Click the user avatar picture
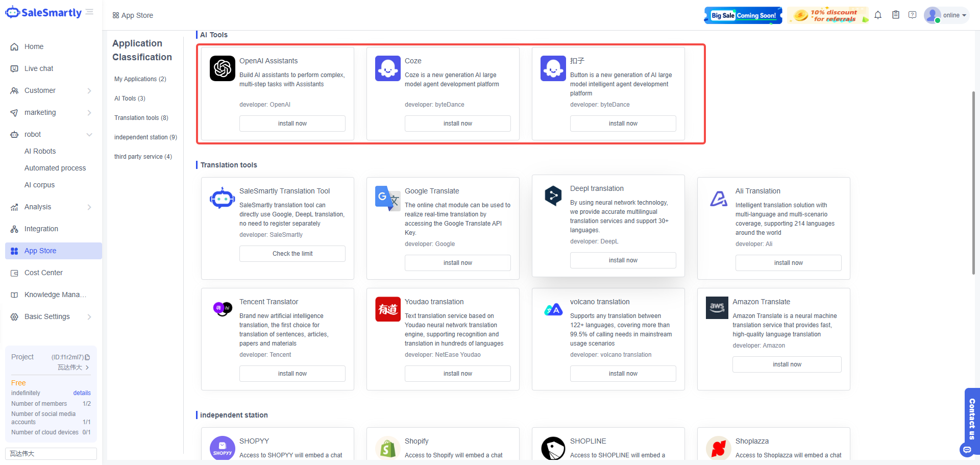 tap(933, 15)
